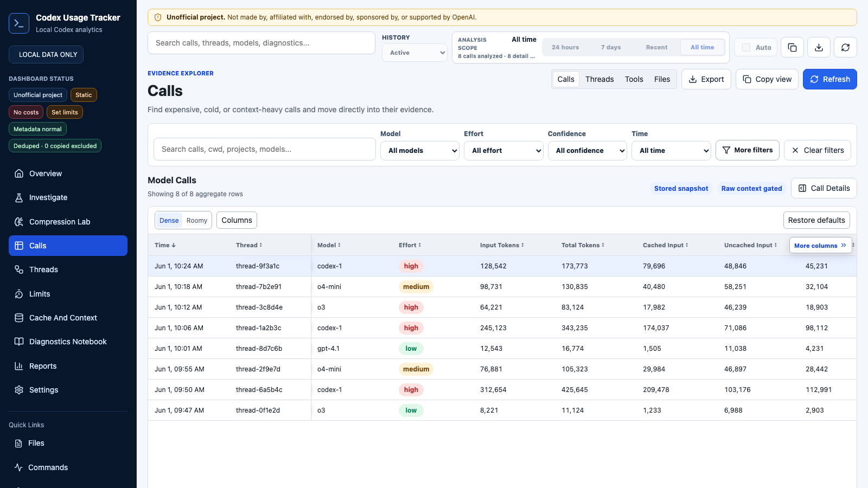Open Cache And Context page
The height and width of the screenshot is (488, 868).
[x=68, y=318]
